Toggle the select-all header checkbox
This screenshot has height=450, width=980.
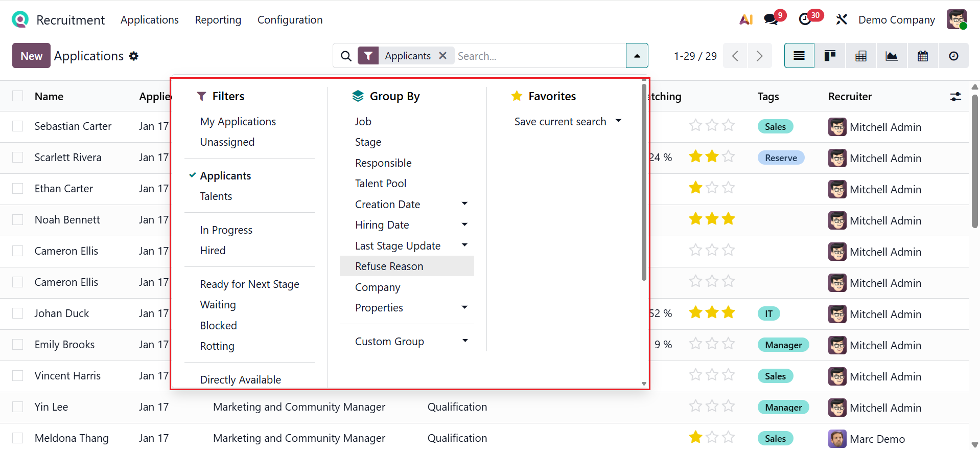pos(18,96)
